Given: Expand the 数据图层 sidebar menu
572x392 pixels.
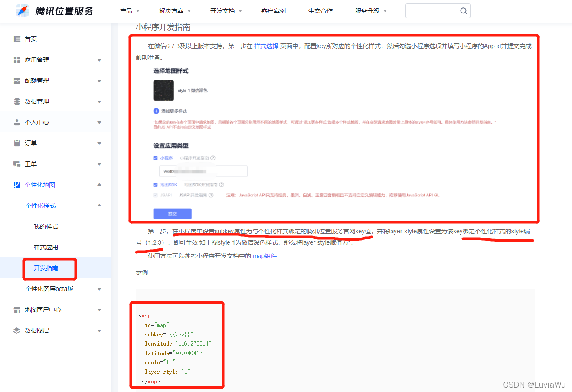Looking at the screenshot, I should pyautogui.click(x=99, y=331).
